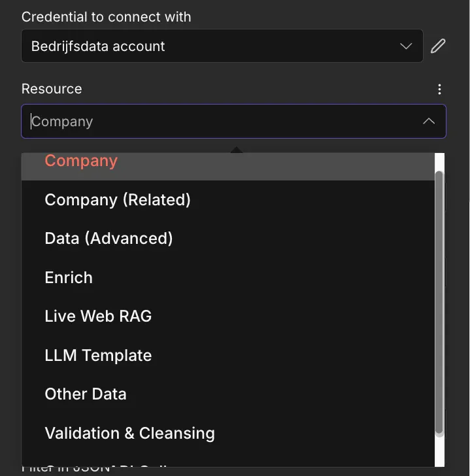Select the highlighted Company option
Image resolution: width=470 pixels, height=476 pixels.
click(x=81, y=162)
